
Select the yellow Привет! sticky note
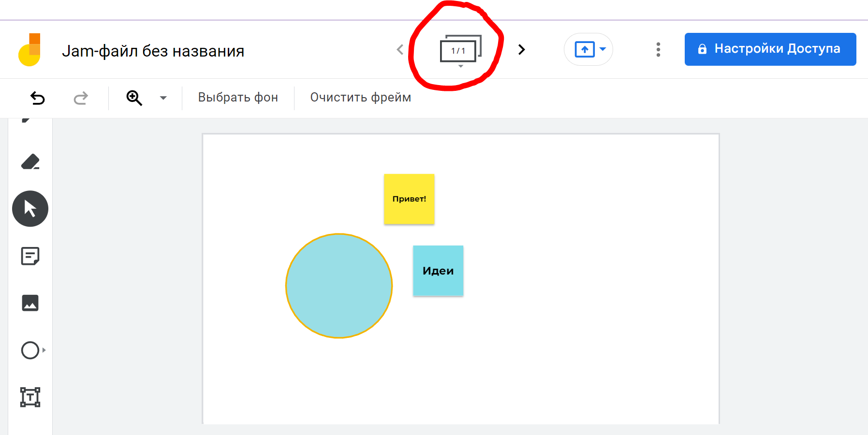409,199
